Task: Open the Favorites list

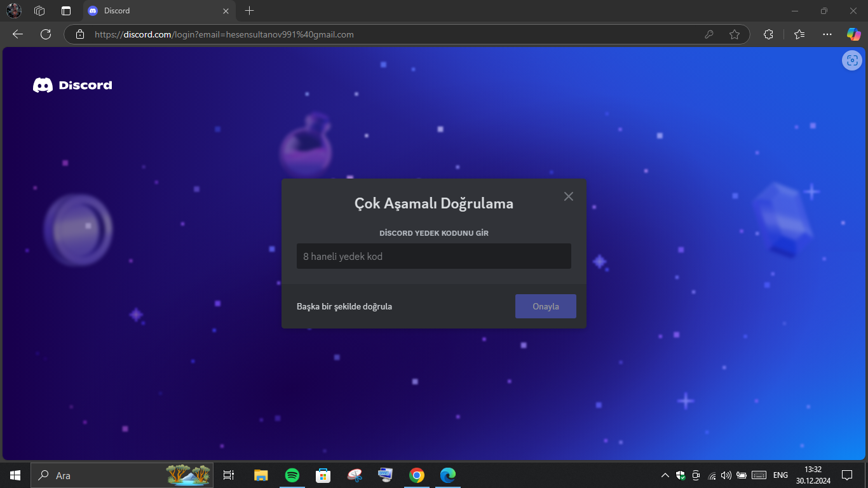Action: [799, 34]
